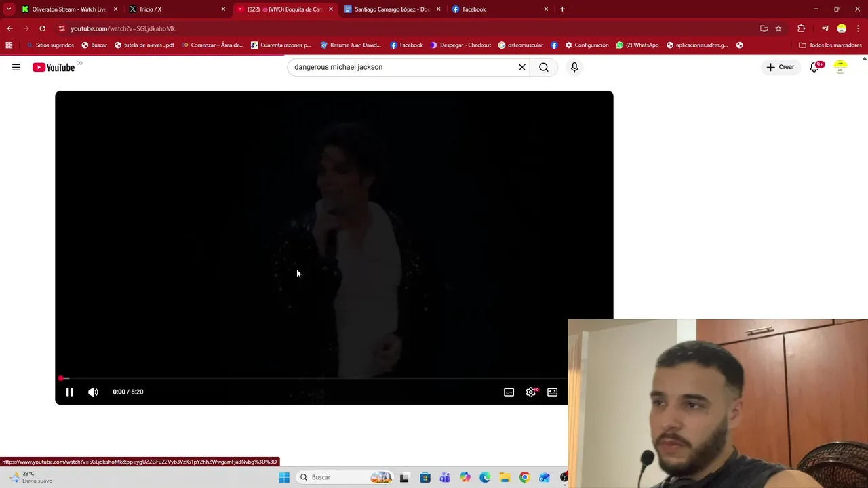The height and width of the screenshot is (488, 868).
Task: Open Microsoft Edge from taskbar
Action: (x=485, y=477)
